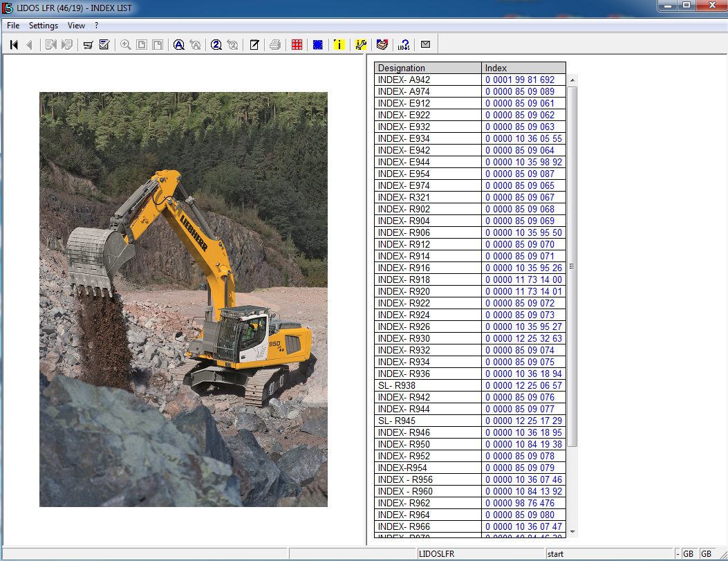The image size is (728, 561).
Task: Click scroll down arrow of index list
Action: pos(572,533)
